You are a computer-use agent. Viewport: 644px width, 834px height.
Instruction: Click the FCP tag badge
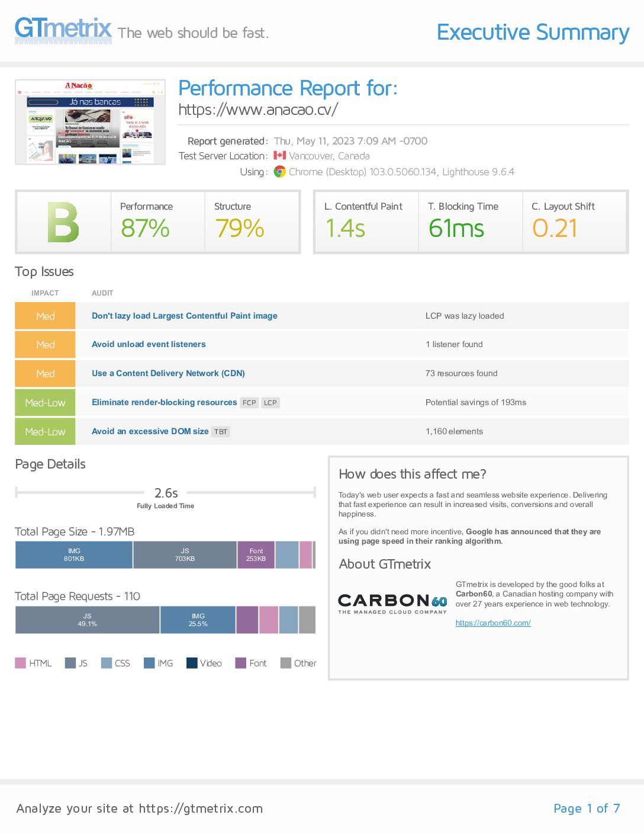[x=249, y=403]
